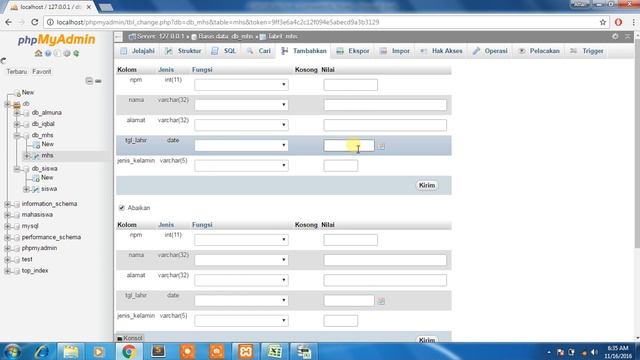Open Chrome from taskbar
This screenshot has height=360, width=640.
click(129, 351)
